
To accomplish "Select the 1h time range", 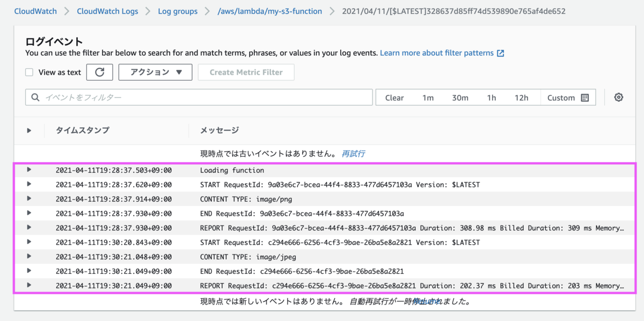I will (492, 98).
